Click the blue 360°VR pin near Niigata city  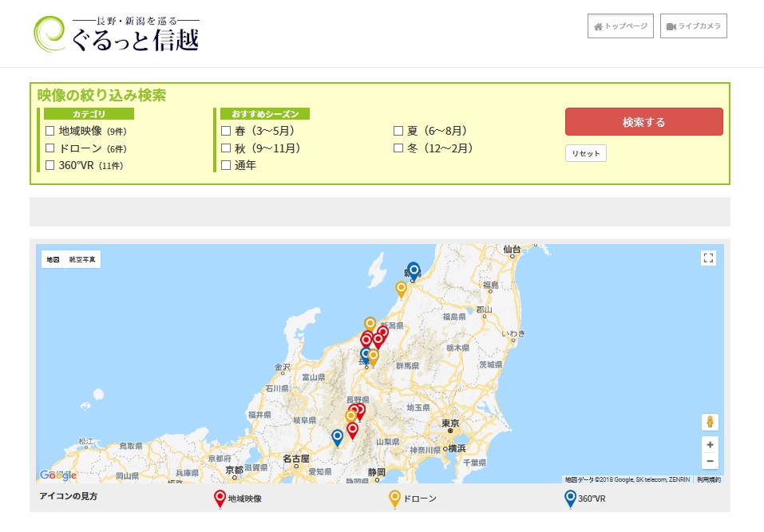(413, 270)
